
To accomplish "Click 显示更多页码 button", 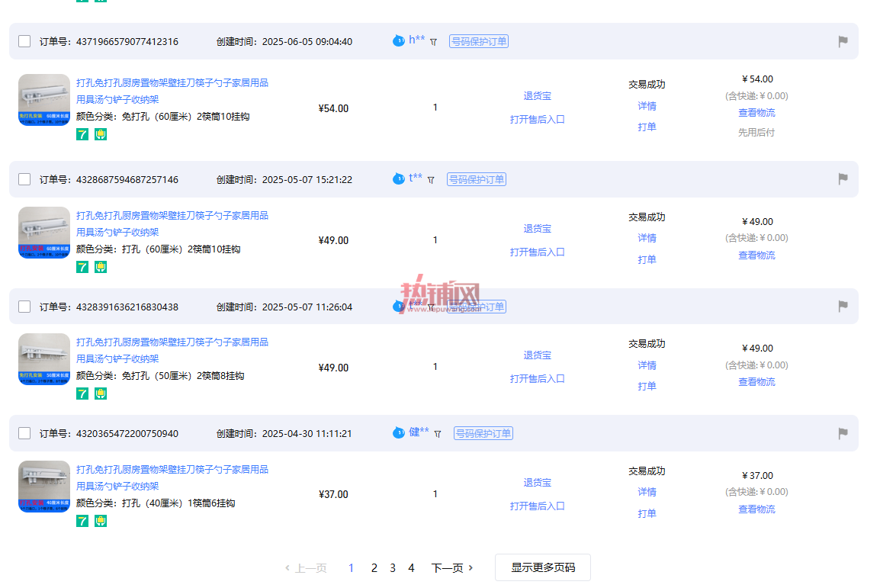I will coord(543,567).
